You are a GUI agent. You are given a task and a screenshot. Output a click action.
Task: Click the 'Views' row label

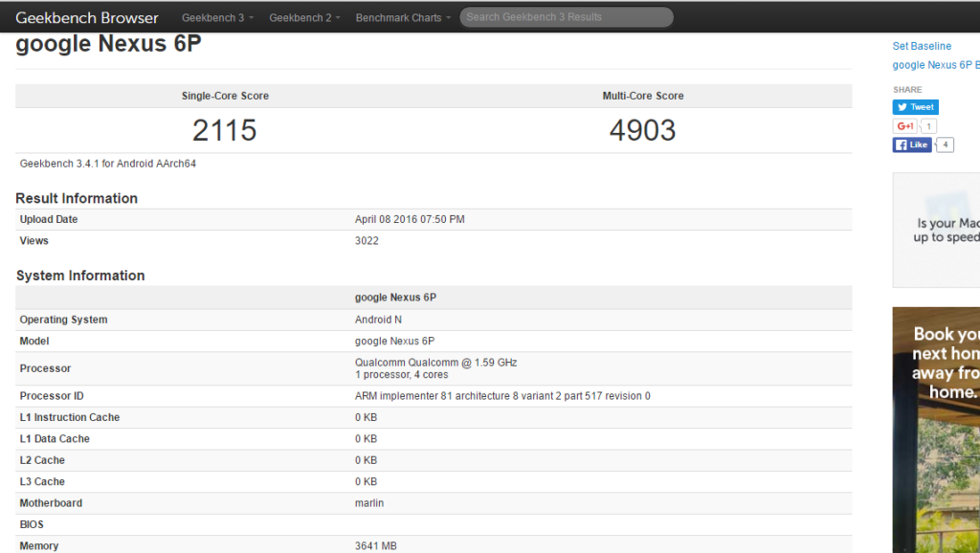point(33,240)
